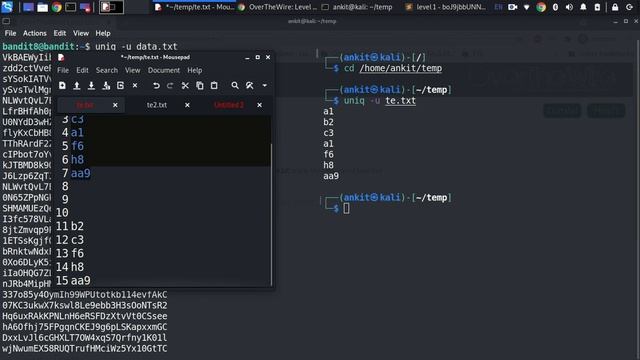Click the Reload document icon in Mousepad toolbar
The height and width of the screenshot is (360, 640).
(120, 85)
